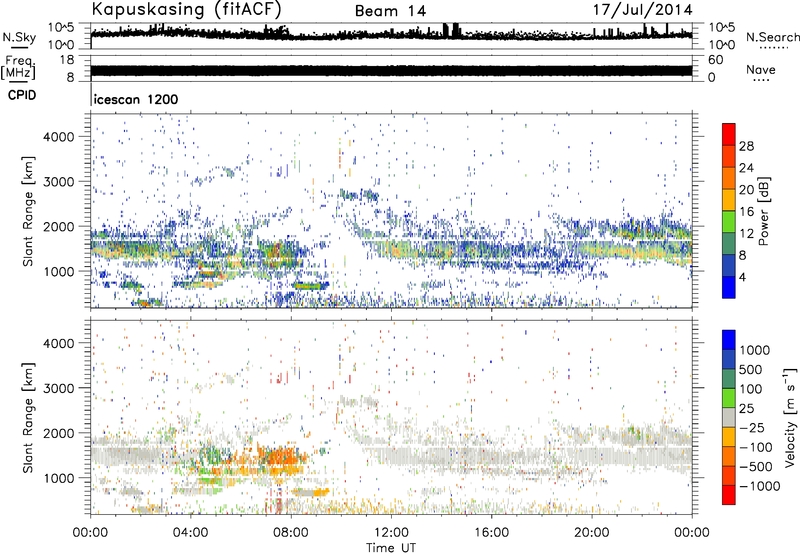800x554 pixels.
Task: Click the Velocity [m s-1] colorbar title
Action: [x=790, y=417]
